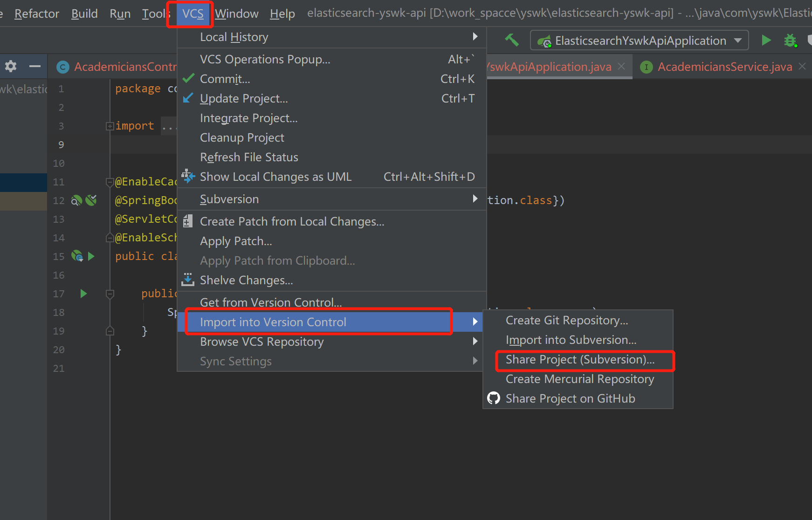Screen dimensions: 812x520
Task: Select Get from Version Control...
Action: tap(332, 302)
